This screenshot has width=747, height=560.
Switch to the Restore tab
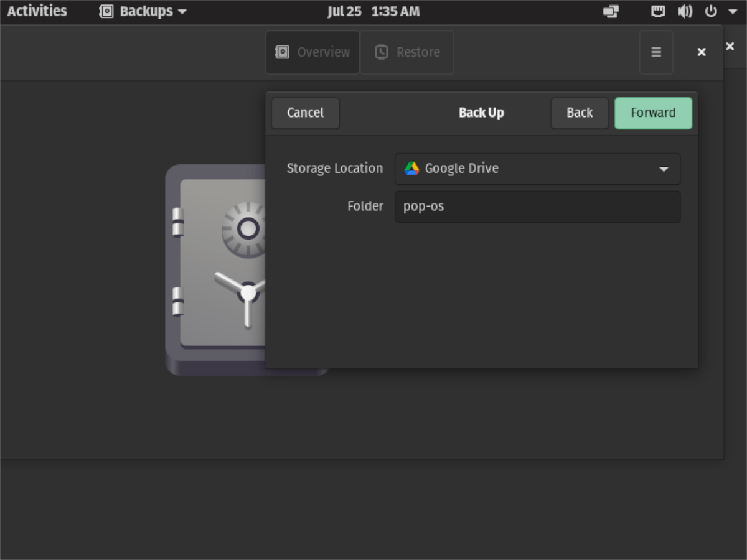click(x=407, y=52)
